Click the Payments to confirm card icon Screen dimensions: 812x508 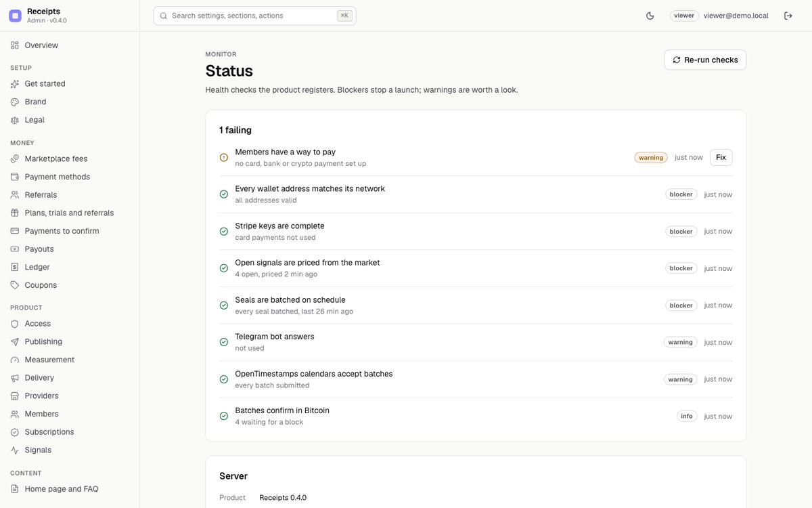(x=15, y=231)
